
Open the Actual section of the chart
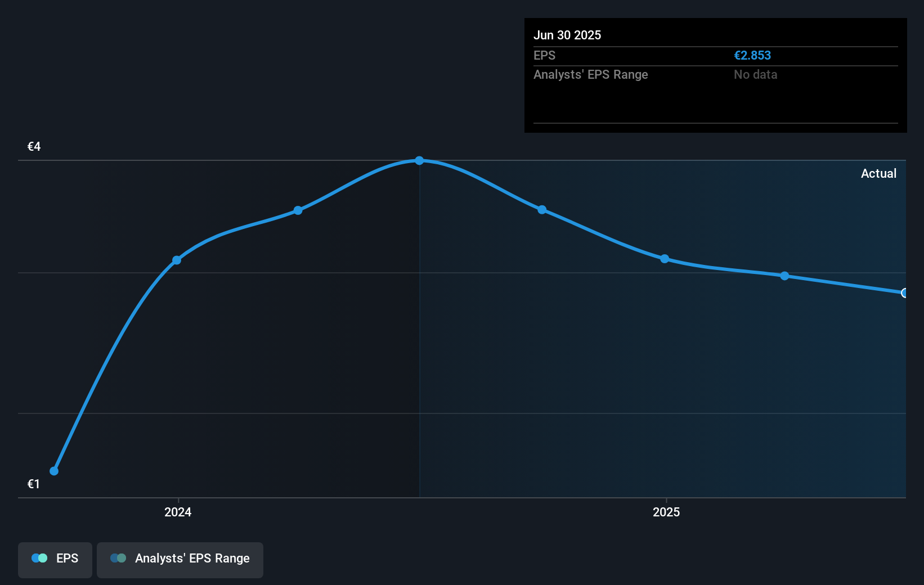tap(878, 173)
